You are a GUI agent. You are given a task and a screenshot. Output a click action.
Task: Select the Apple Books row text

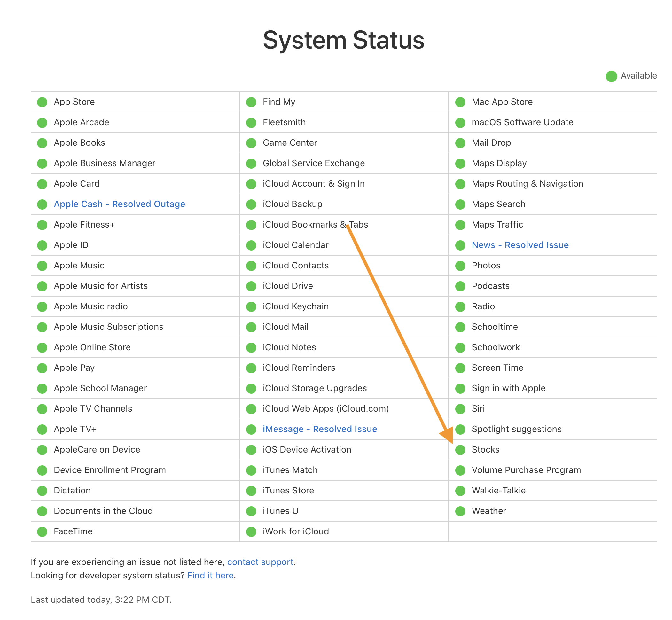[x=79, y=143]
